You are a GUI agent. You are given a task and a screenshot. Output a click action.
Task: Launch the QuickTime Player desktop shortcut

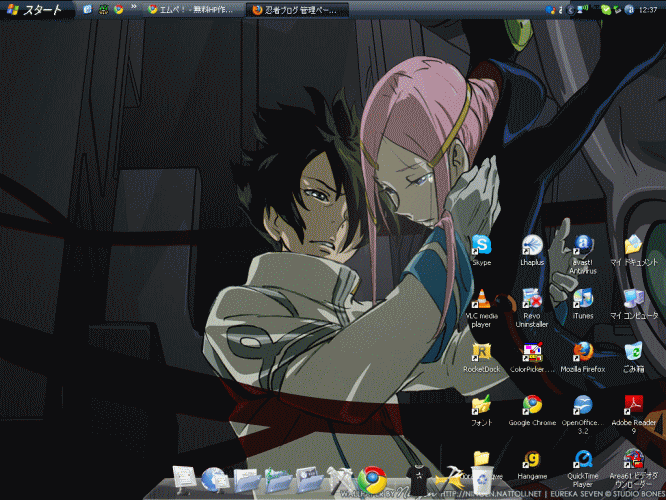pos(583,469)
